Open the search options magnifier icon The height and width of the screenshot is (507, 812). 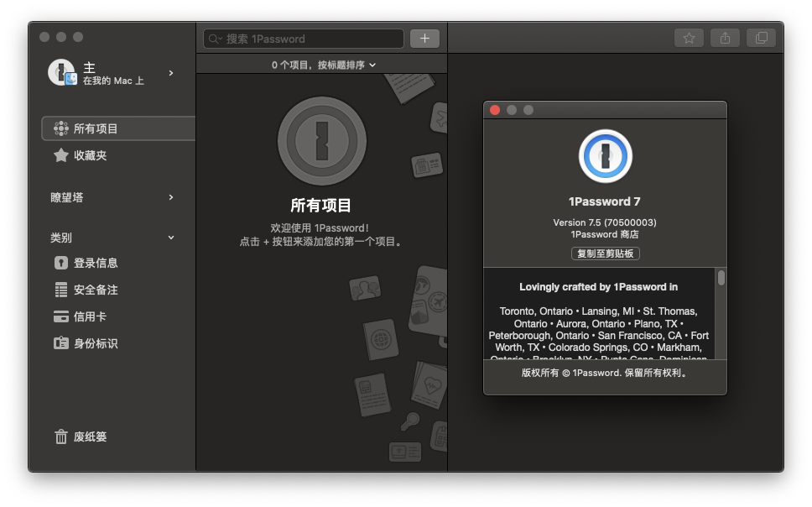[215, 39]
